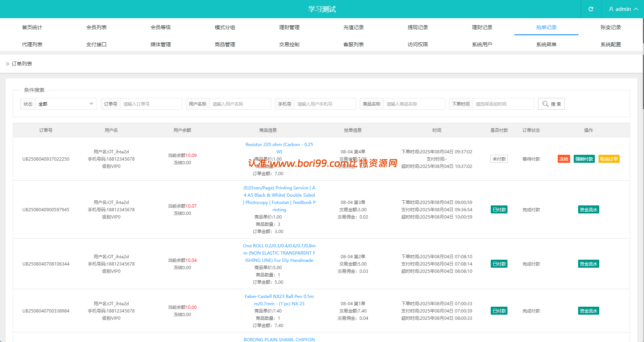Open the 下单时间 date picker field
The height and width of the screenshot is (342, 644).
[503, 104]
